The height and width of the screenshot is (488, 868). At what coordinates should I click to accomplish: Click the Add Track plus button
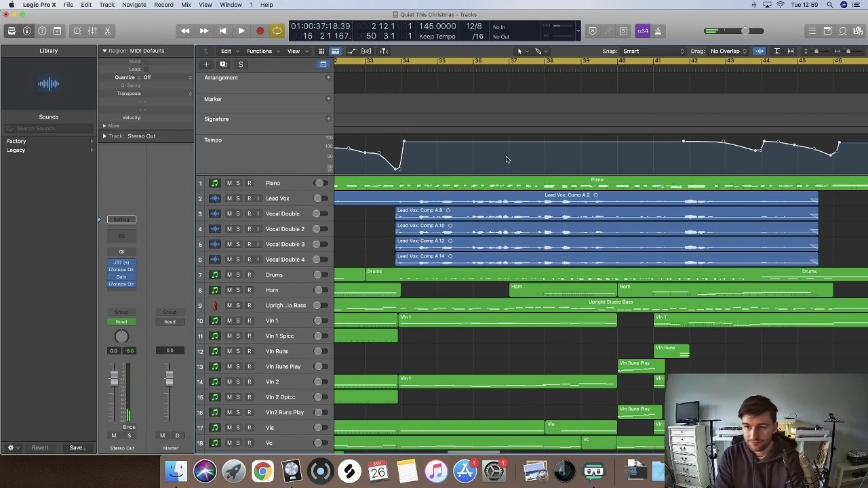pyautogui.click(x=206, y=64)
